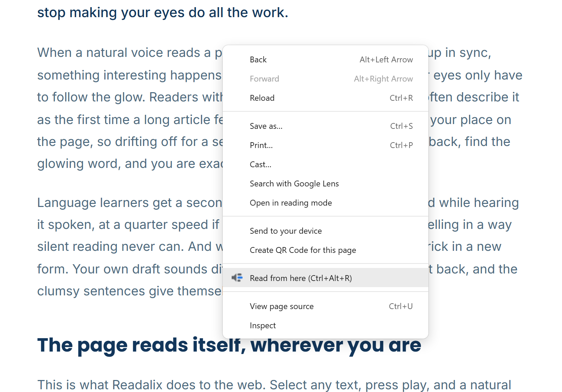Click the text 'glowing word, and you are'
This screenshot has height=392, width=562.
pyautogui.click(x=117, y=164)
